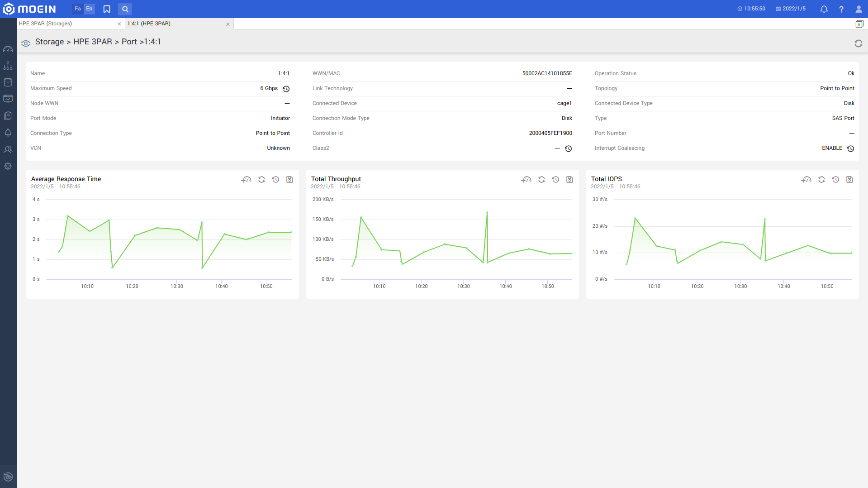Save the Total Throughput chart
The image size is (868, 488).
[x=570, y=180]
